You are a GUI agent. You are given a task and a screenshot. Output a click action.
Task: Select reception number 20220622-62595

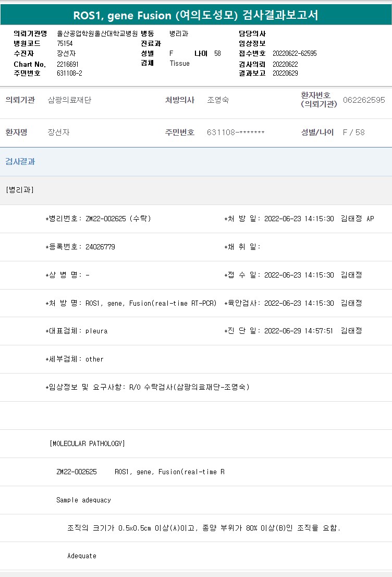[295, 53]
